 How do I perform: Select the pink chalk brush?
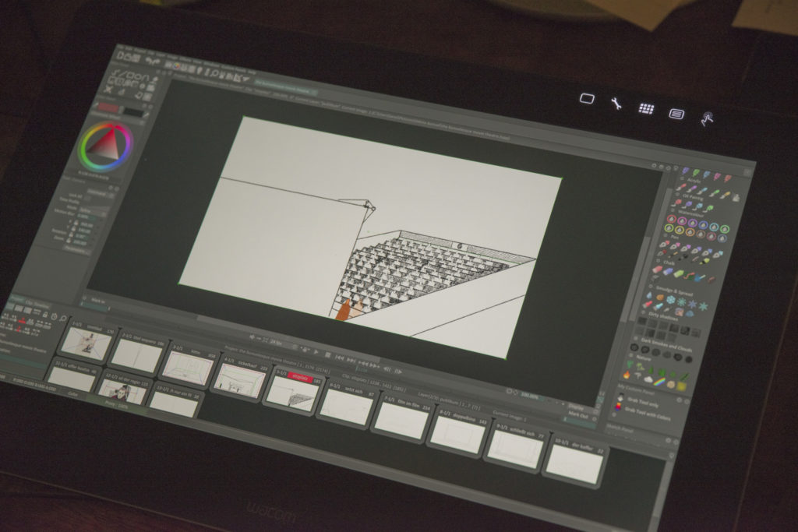pyautogui.click(x=657, y=269)
